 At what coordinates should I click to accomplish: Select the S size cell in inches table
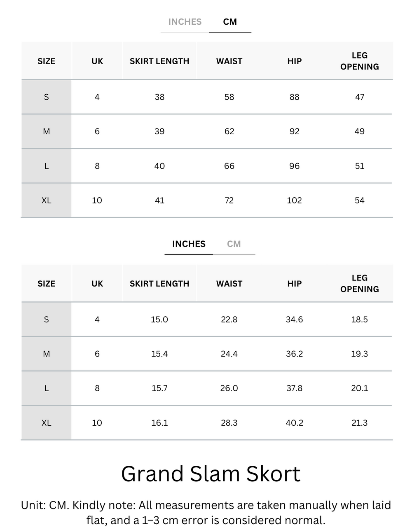[46, 320]
